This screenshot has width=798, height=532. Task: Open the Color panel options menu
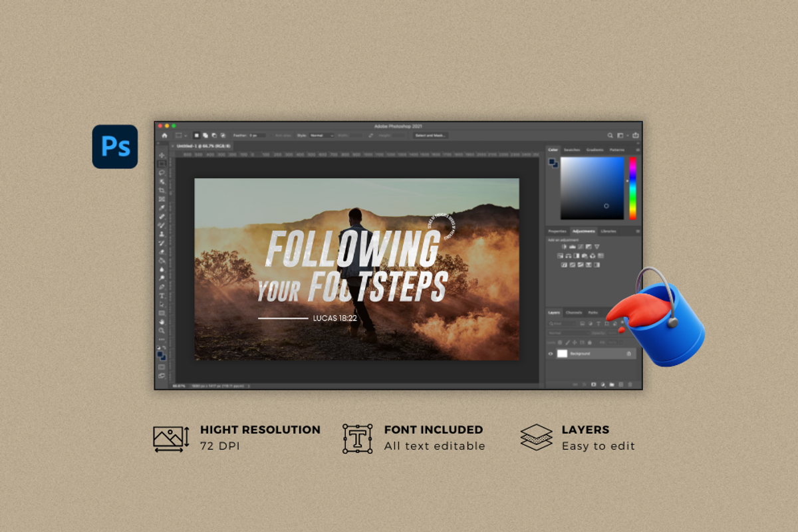(637, 150)
